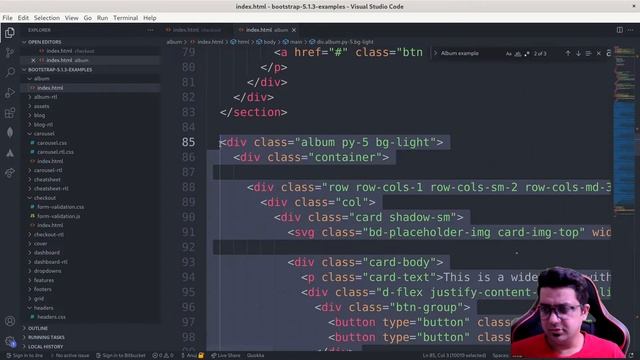Screen dimensions: 640x360
Task: Expand the Running Tasks section
Action: click(x=46, y=338)
